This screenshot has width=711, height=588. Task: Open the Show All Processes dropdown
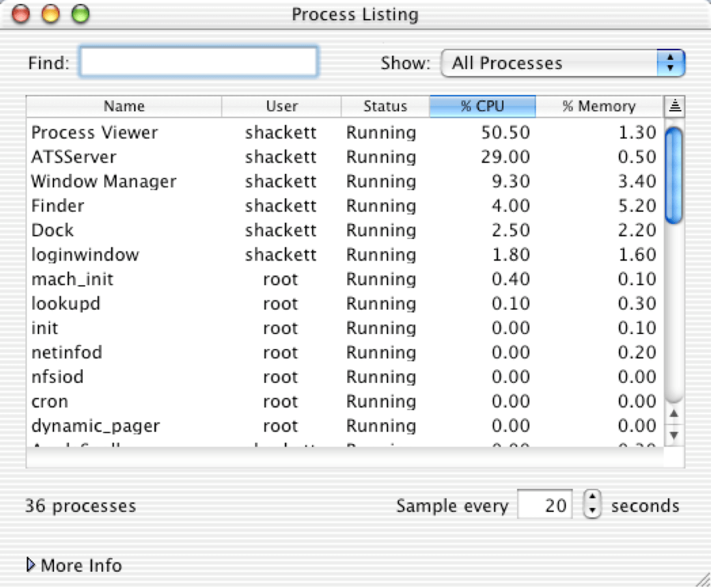pyautogui.click(x=563, y=63)
